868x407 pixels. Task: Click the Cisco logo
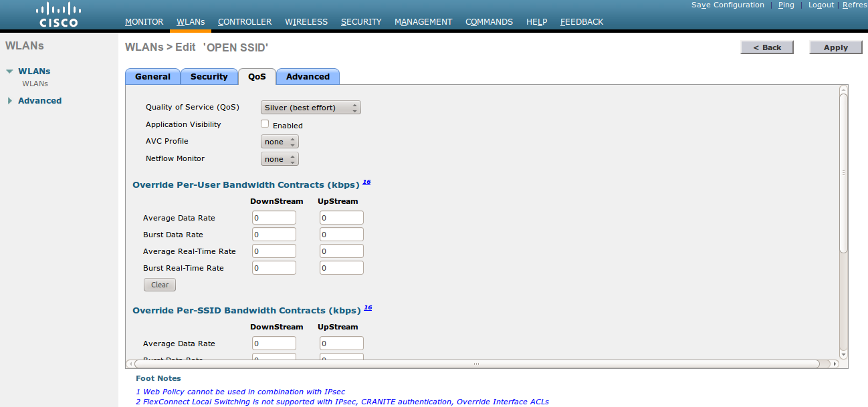pyautogui.click(x=58, y=14)
